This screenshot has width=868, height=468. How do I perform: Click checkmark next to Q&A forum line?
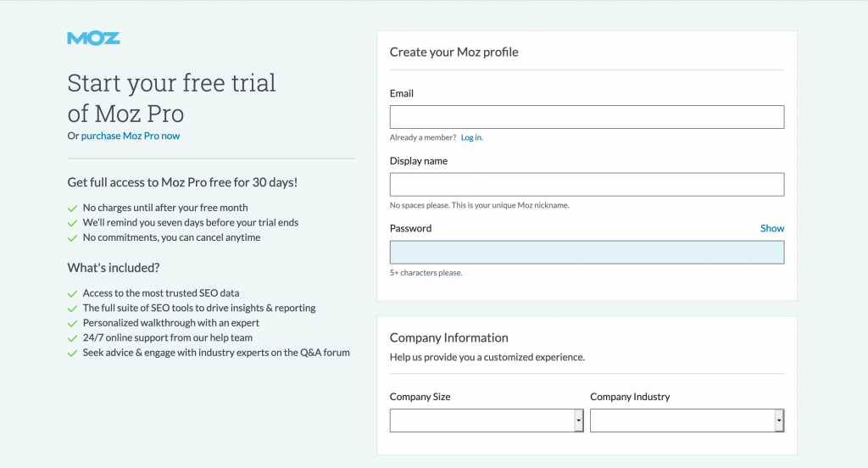72,354
